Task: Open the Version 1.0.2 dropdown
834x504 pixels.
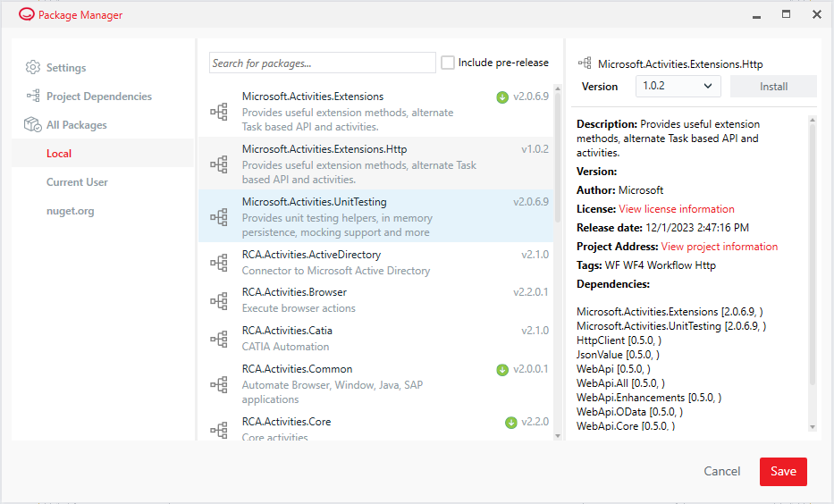Action: coord(678,86)
